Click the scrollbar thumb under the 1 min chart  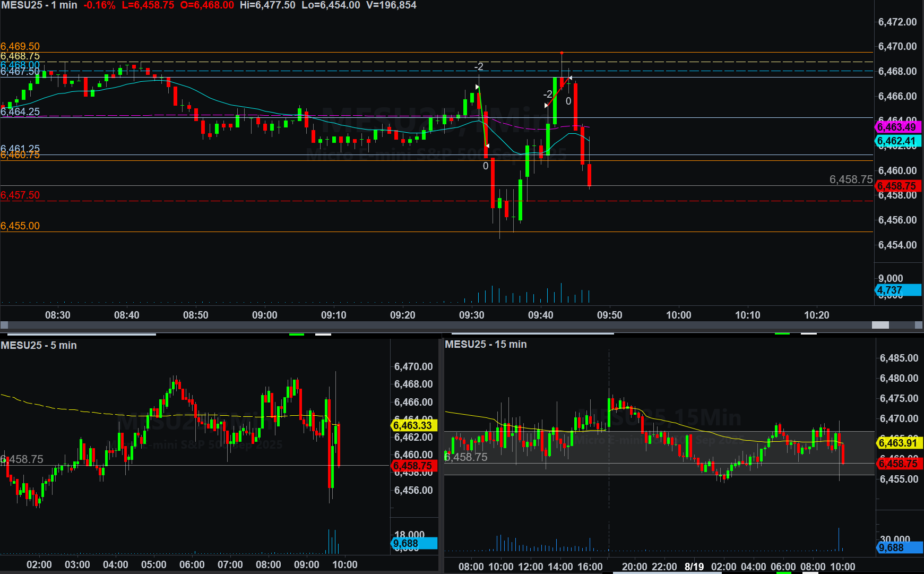(880, 325)
